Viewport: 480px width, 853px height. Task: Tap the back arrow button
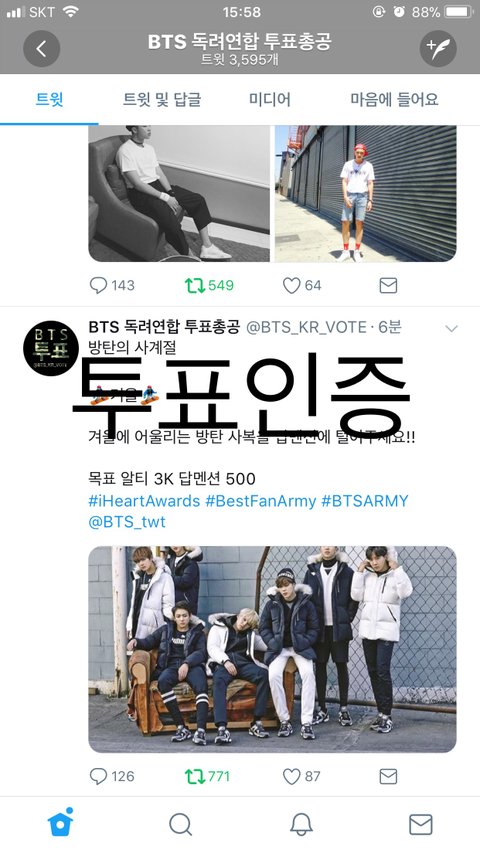coord(41,49)
